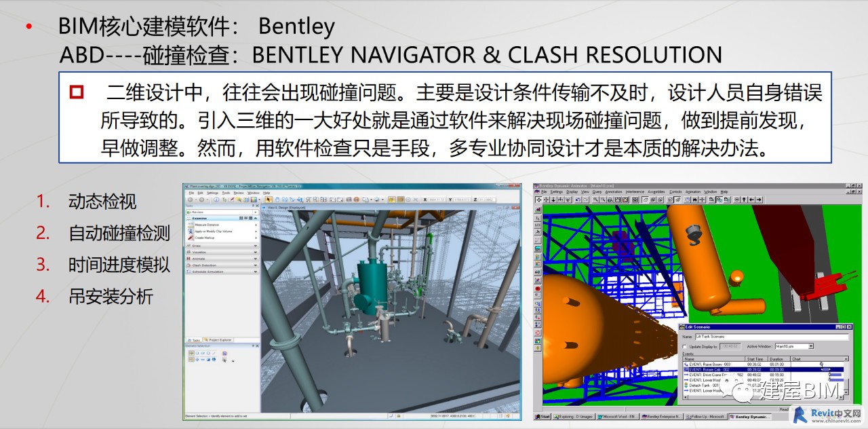The height and width of the screenshot is (429, 868).
Task: Click the Apply or Modify Clip Volume icon
Action: pyautogui.click(x=191, y=231)
